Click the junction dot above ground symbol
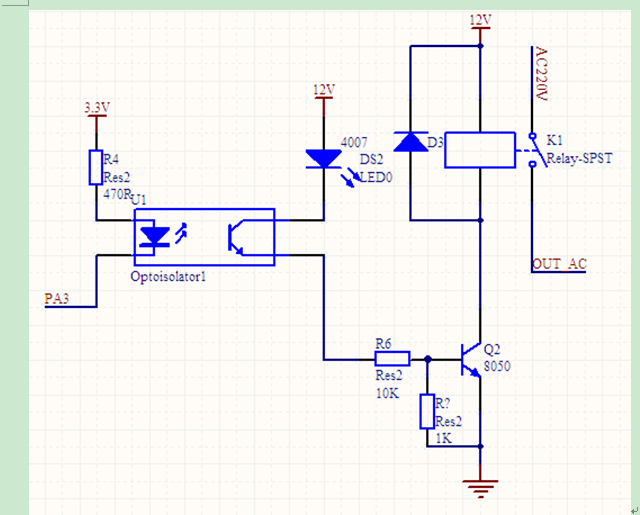This screenshot has width=640, height=515. pos(480,446)
